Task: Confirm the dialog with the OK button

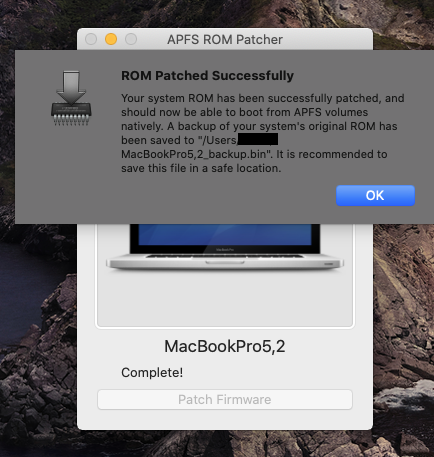Action: pos(375,195)
